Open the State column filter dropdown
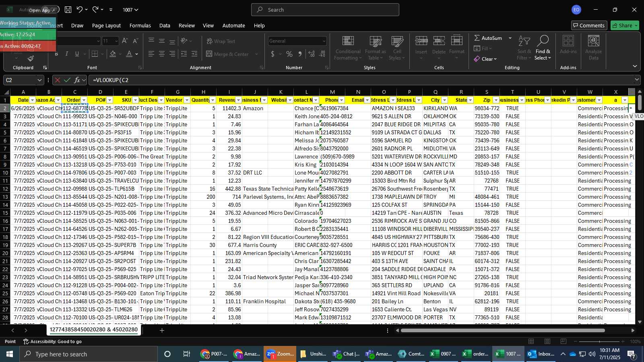The image size is (644, 362). 470,100
